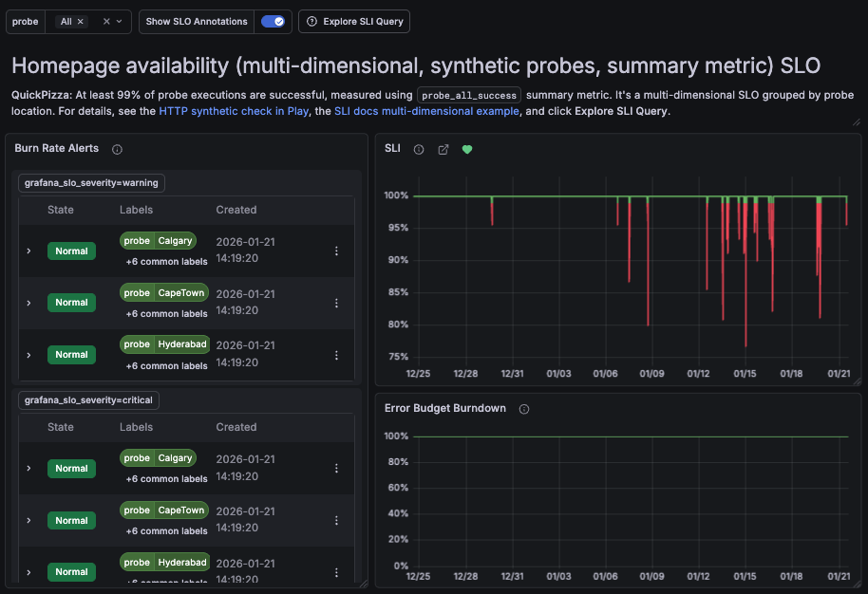
Task: Remove the All value from probe filter
Action: point(81,21)
